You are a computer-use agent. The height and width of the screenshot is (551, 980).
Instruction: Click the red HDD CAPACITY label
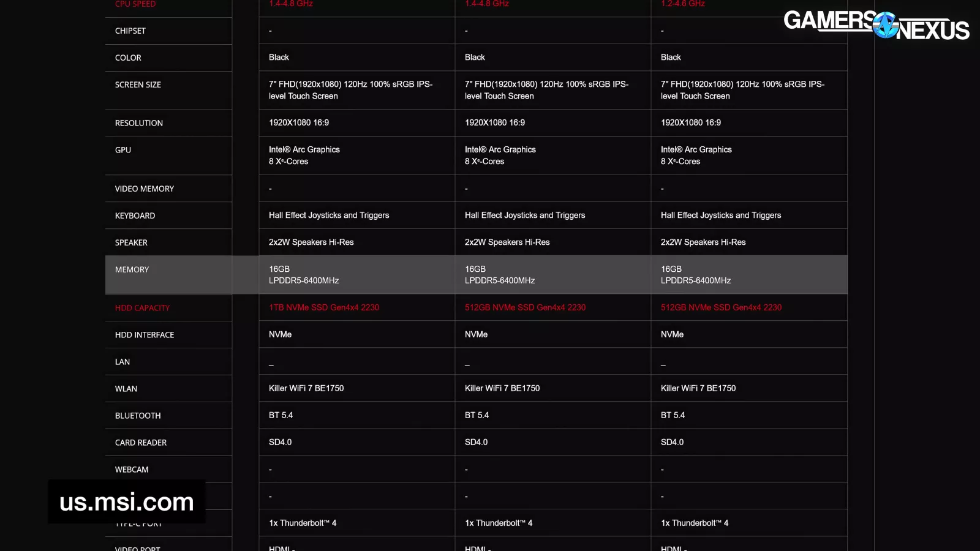142,308
